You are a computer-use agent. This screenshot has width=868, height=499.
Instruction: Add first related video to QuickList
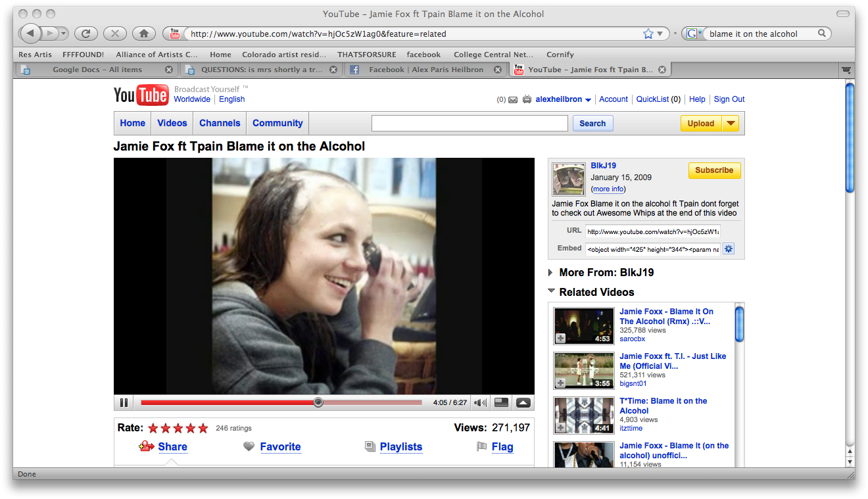pos(560,339)
